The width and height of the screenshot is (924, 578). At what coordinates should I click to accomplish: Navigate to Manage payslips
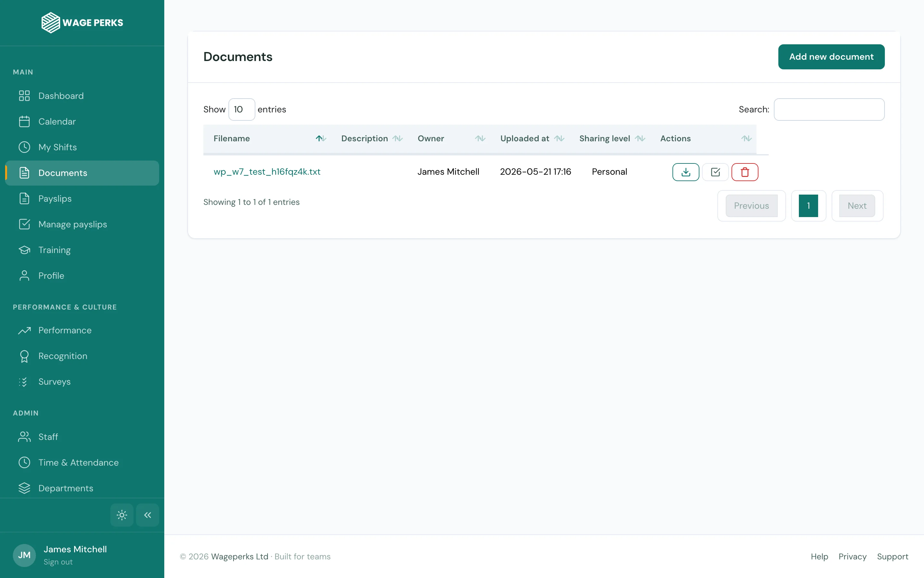82,224
